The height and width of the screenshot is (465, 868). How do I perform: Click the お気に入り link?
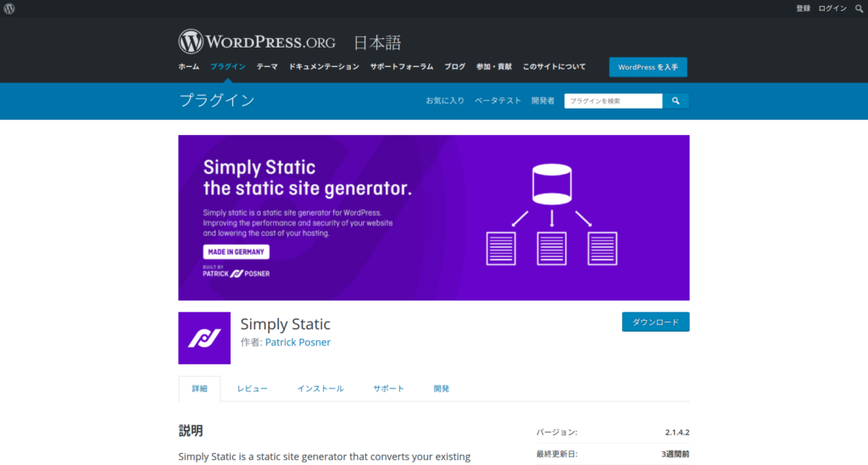445,101
